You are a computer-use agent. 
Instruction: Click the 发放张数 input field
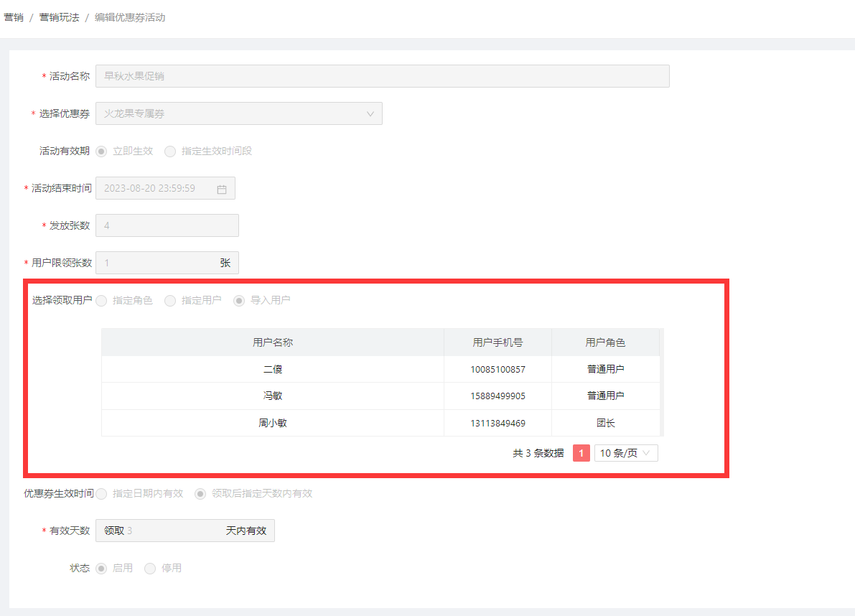click(167, 225)
